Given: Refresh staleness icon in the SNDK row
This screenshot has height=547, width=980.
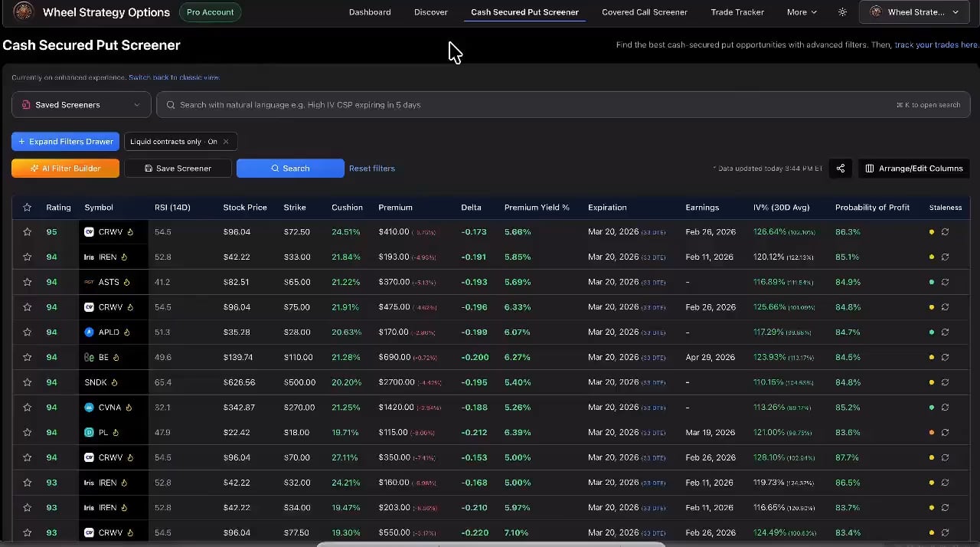Looking at the screenshot, I should [x=945, y=382].
